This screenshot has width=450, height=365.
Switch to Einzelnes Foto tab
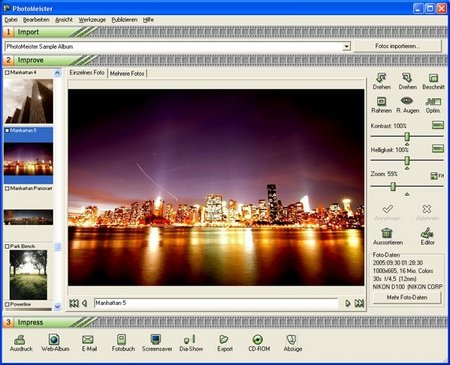click(x=87, y=73)
